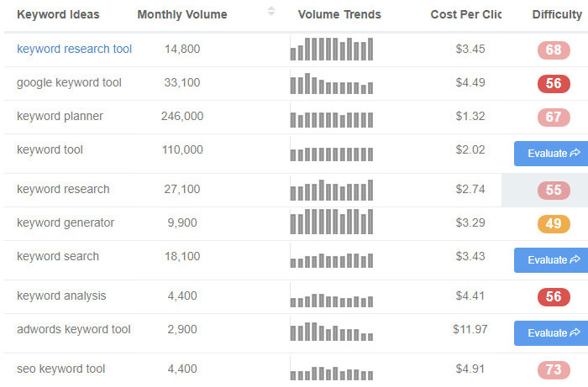Click the Difficulty column header
The width and height of the screenshot is (588, 387).
pyautogui.click(x=559, y=15)
